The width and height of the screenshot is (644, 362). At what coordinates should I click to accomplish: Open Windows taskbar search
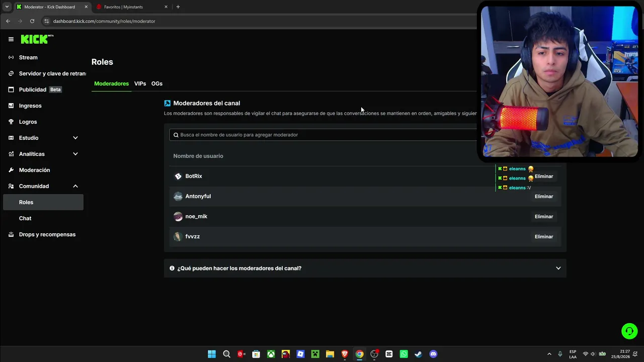226,354
